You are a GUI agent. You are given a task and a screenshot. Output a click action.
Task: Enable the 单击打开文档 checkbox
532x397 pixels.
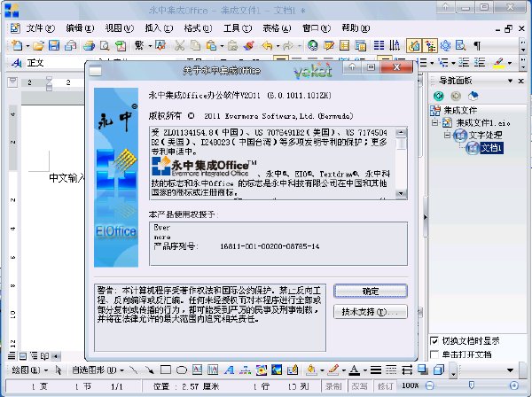pyautogui.click(x=434, y=354)
